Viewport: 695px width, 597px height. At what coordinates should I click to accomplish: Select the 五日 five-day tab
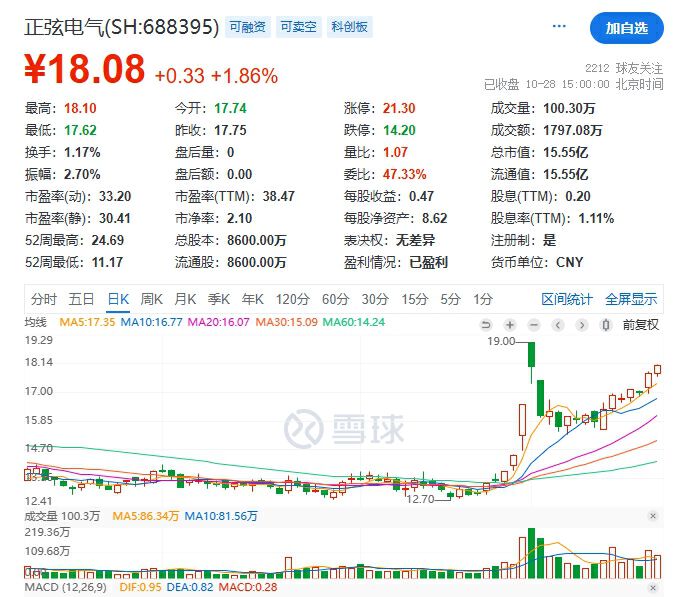(81, 299)
